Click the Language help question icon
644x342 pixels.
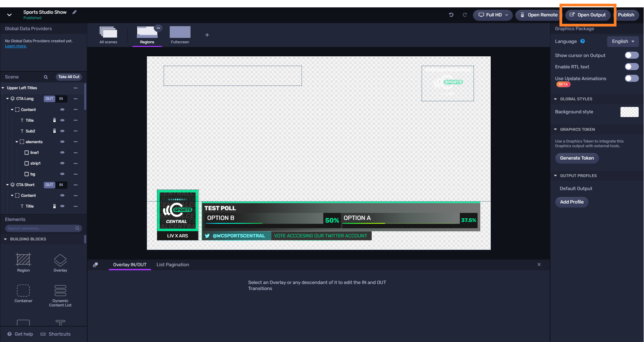tap(583, 41)
